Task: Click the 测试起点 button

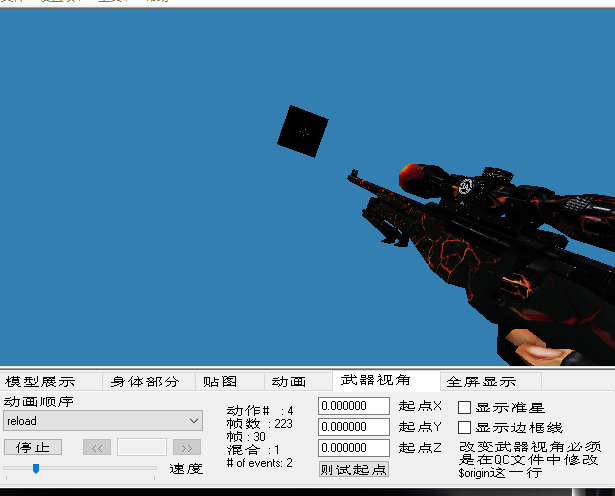Action: pyautogui.click(x=353, y=469)
